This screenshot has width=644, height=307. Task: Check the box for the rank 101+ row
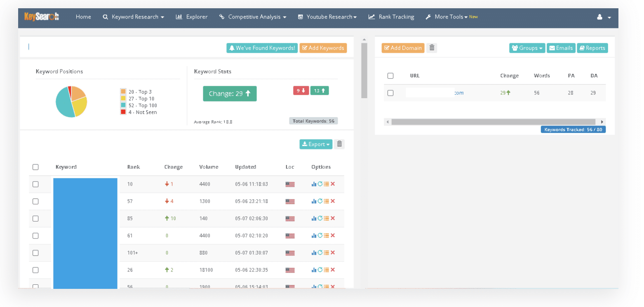point(35,253)
